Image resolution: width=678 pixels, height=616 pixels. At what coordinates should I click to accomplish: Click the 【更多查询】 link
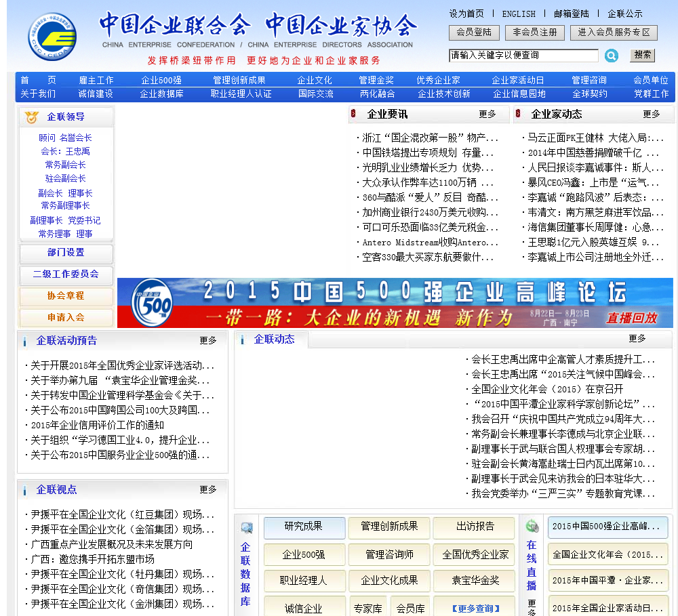pos(475,609)
